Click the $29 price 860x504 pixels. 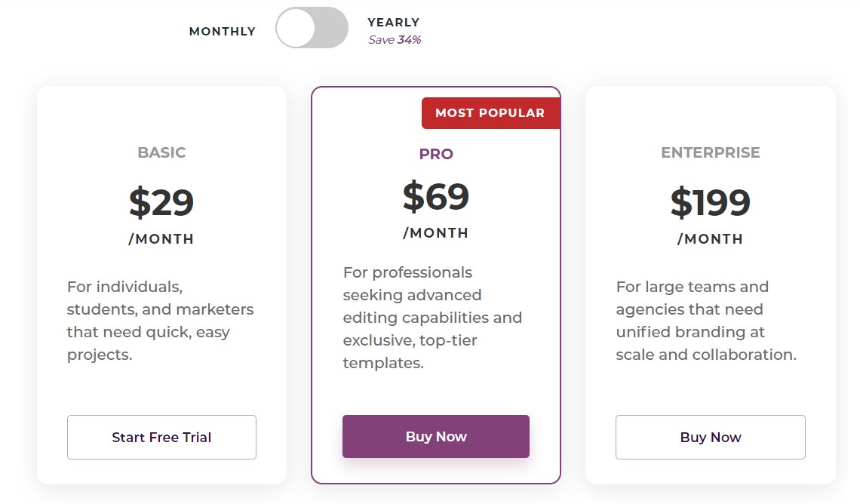(161, 201)
